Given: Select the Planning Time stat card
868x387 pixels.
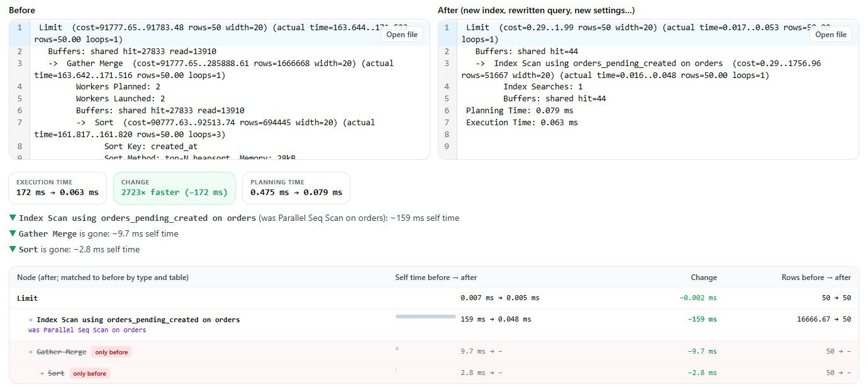Looking at the screenshot, I should click(x=296, y=188).
